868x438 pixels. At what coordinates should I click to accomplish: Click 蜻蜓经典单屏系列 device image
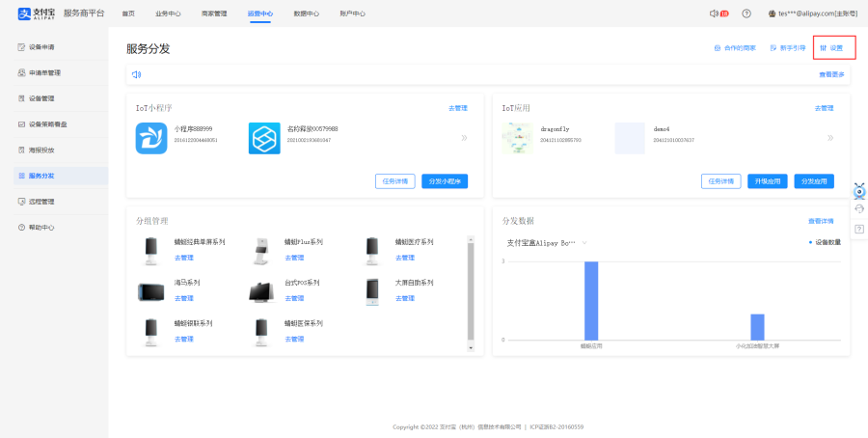pyautogui.click(x=150, y=250)
